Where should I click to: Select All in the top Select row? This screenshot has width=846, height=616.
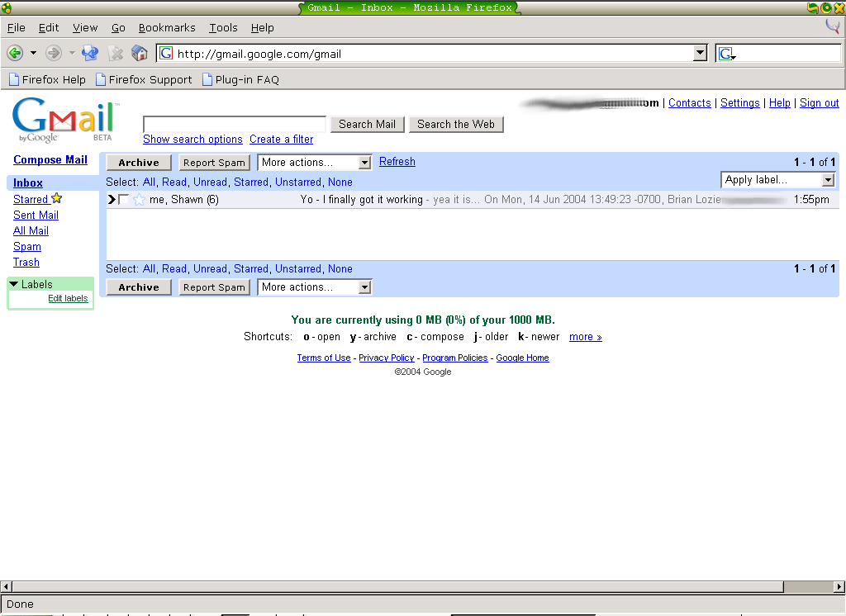point(149,182)
